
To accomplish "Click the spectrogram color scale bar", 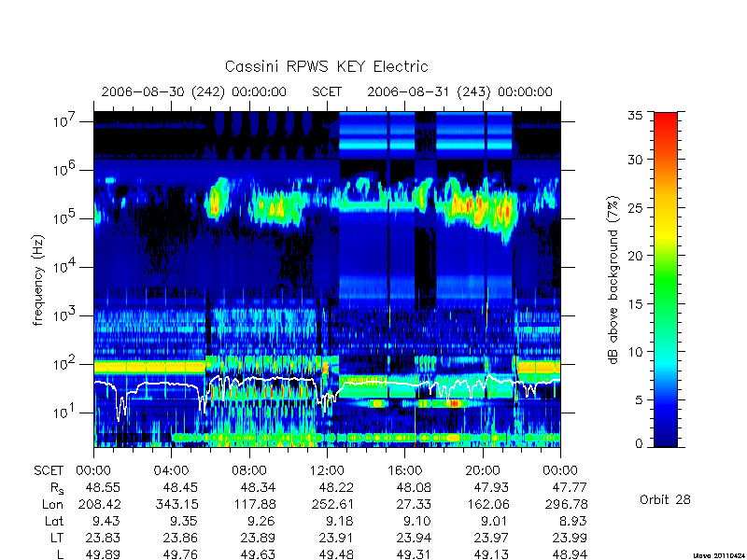I will 666,279.
